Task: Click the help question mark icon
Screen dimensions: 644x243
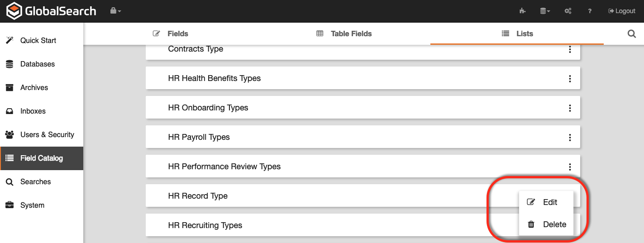Action: tap(590, 11)
